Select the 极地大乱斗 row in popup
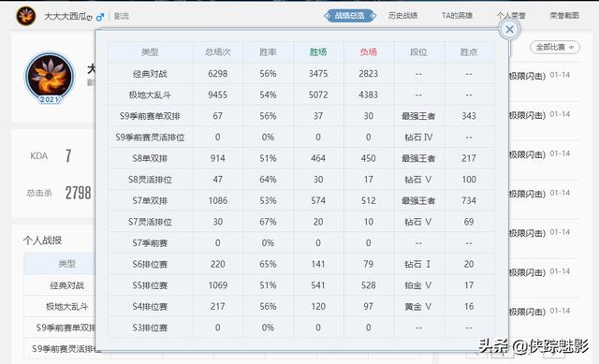 (301, 95)
